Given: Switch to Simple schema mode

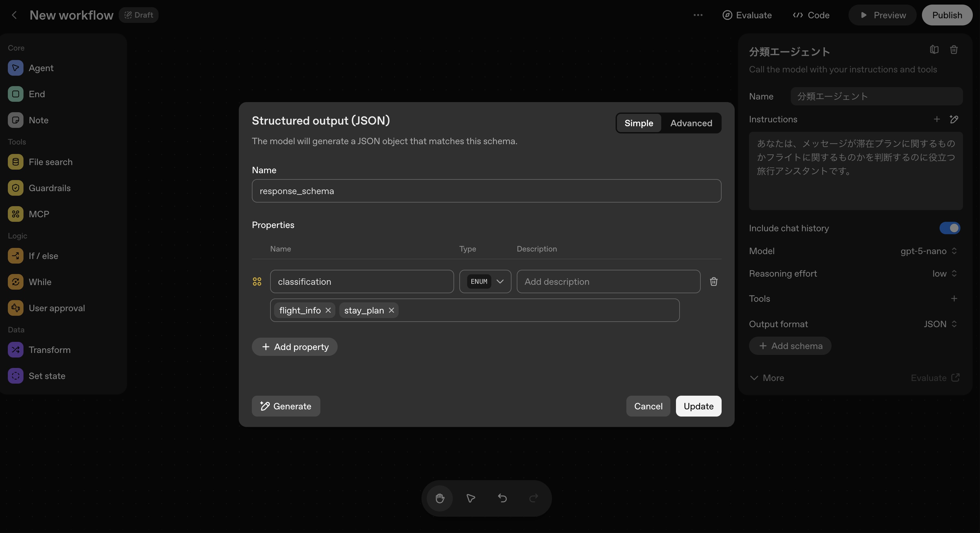Looking at the screenshot, I should tap(638, 123).
